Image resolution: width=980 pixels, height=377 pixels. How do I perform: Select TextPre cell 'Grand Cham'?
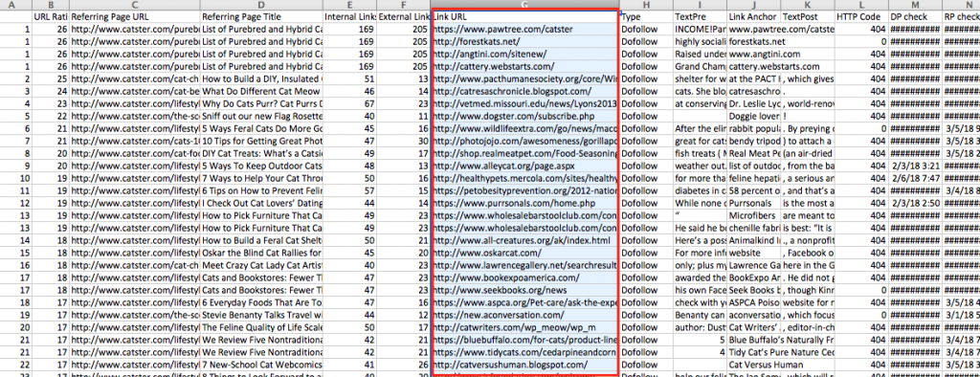tap(701, 66)
